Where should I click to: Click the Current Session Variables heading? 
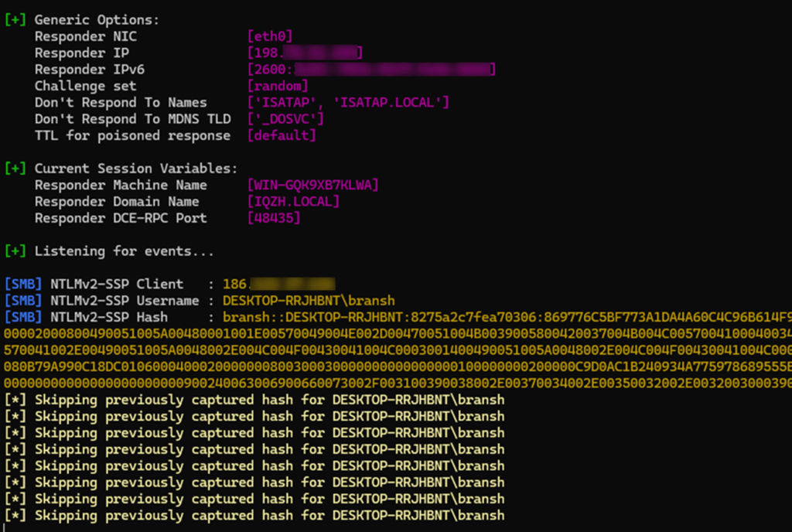tap(136, 169)
